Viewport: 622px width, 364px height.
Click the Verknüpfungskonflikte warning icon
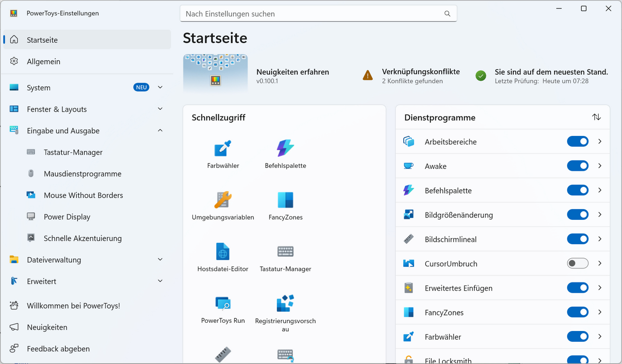[x=368, y=75]
